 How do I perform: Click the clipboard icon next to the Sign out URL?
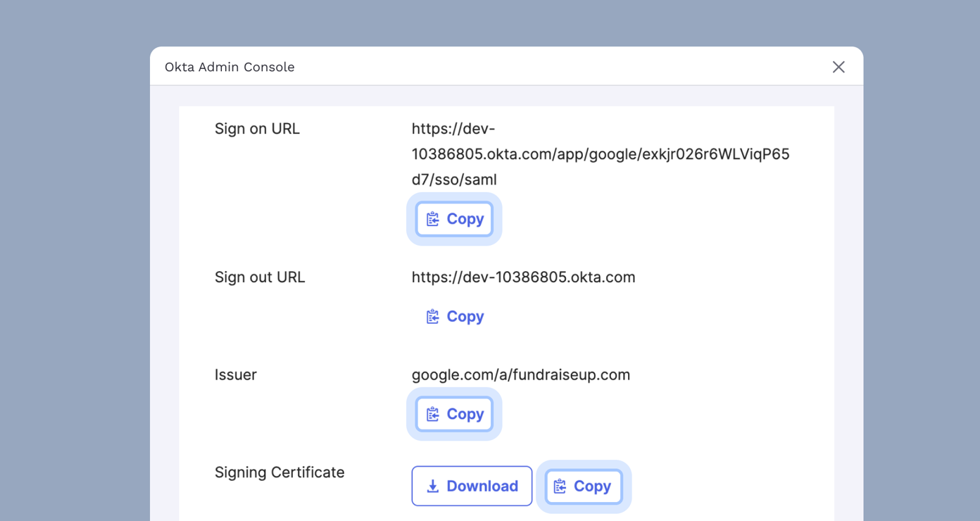tap(432, 316)
